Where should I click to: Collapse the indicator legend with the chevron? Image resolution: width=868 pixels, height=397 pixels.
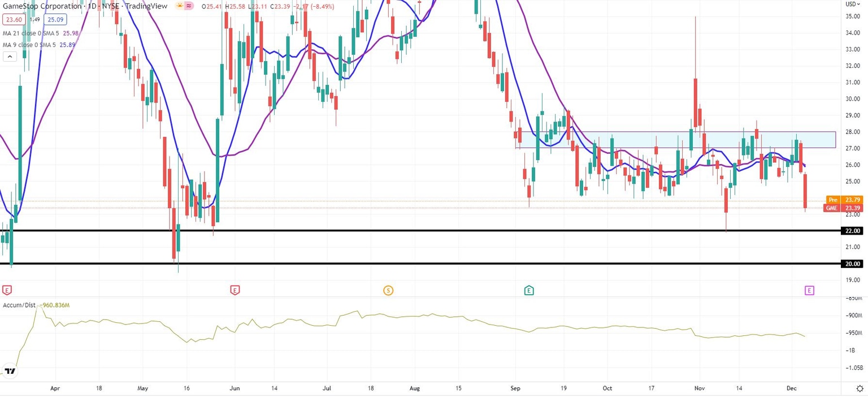pos(10,56)
